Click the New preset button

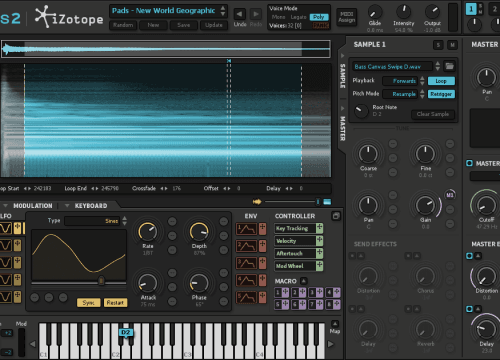(153, 25)
